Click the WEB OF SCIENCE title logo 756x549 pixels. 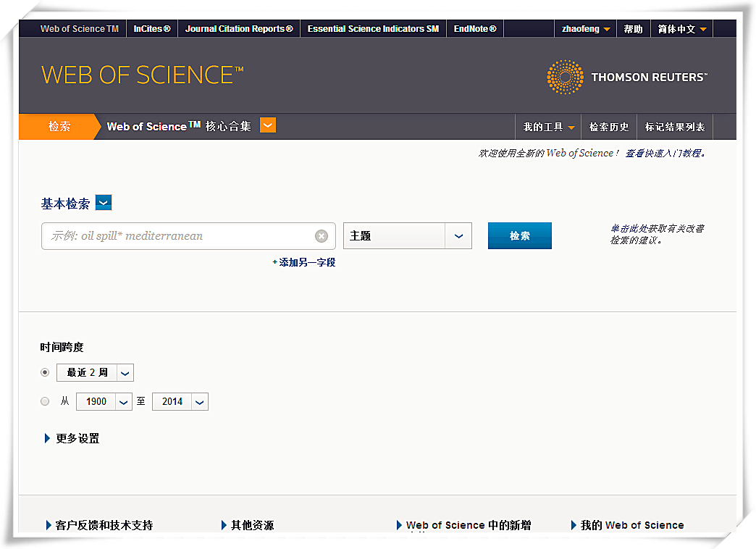click(x=142, y=75)
